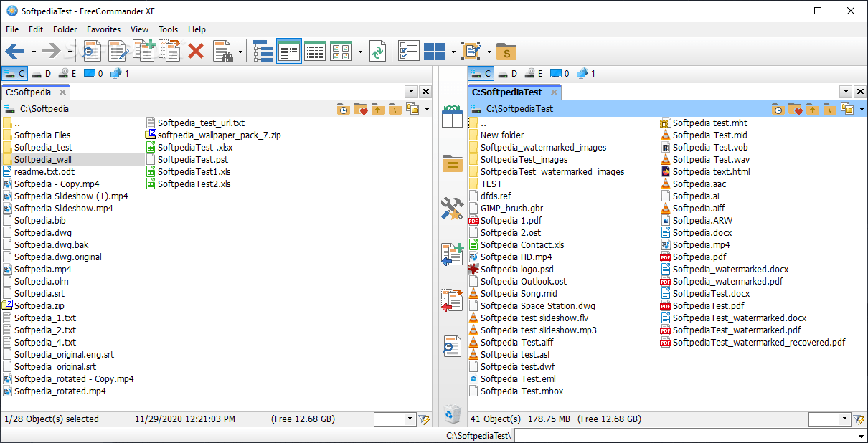
Task: Click the recycle bin icon at bottom center
Action: (x=452, y=414)
